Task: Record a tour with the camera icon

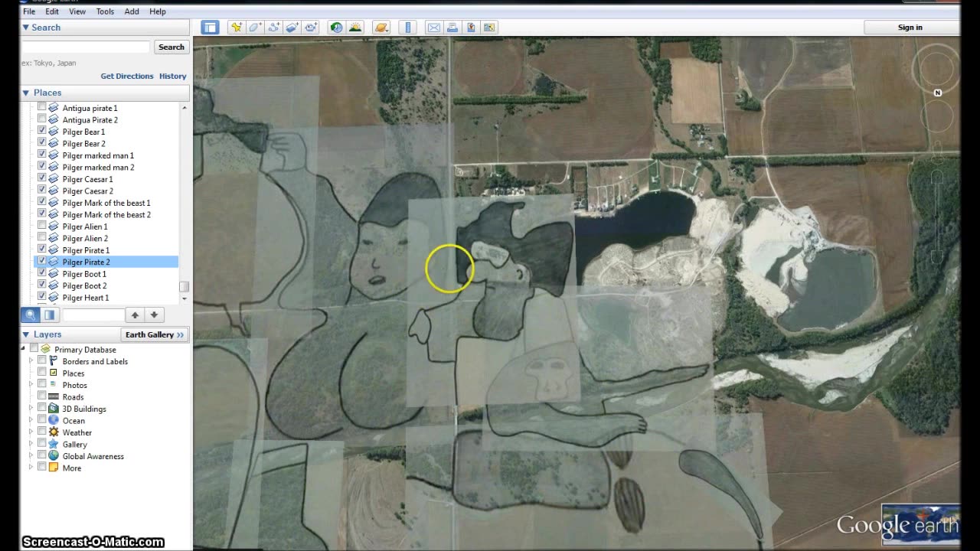Action: click(x=310, y=28)
